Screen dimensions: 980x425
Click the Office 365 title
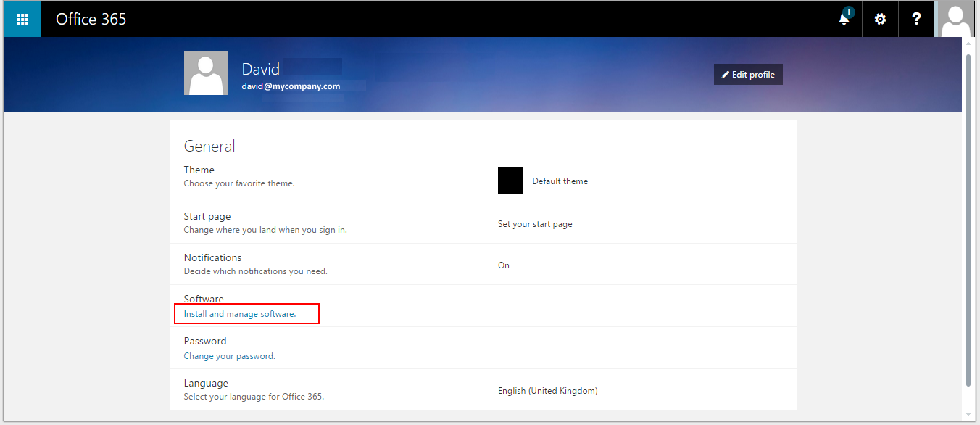(x=91, y=19)
